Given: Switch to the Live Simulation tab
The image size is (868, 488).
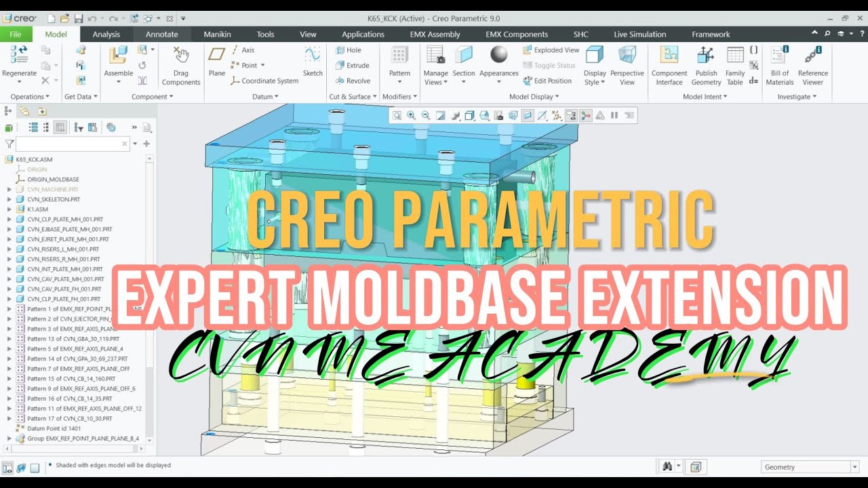Looking at the screenshot, I should tap(639, 35).
